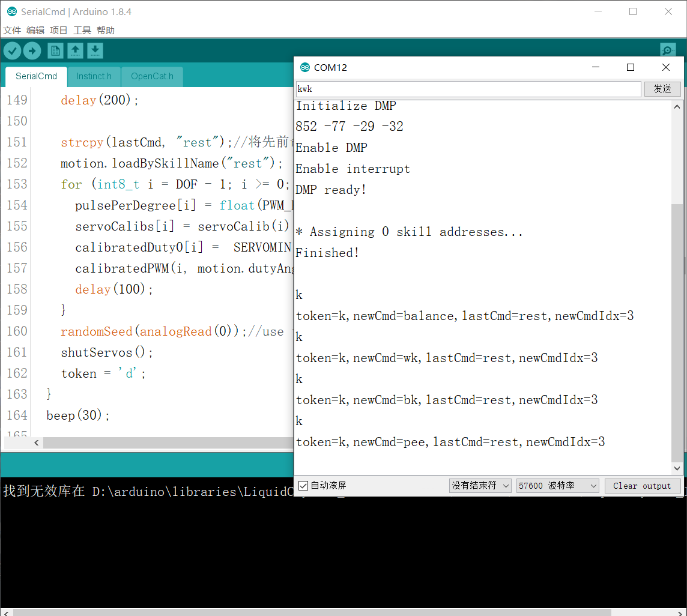The width and height of the screenshot is (687, 616).
Task: Click the COM12 window title text
Action: coord(330,67)
